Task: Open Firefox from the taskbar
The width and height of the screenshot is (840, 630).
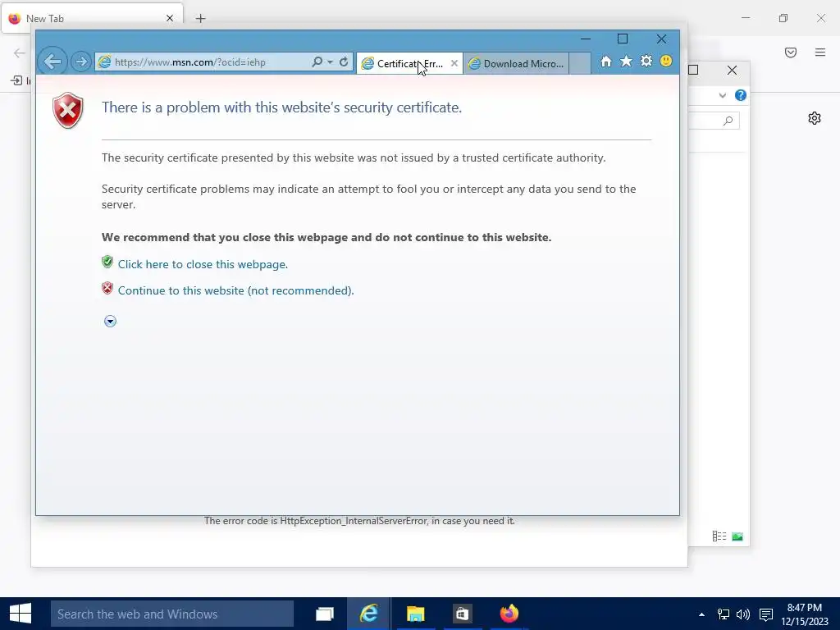Action: click(509, 614)
